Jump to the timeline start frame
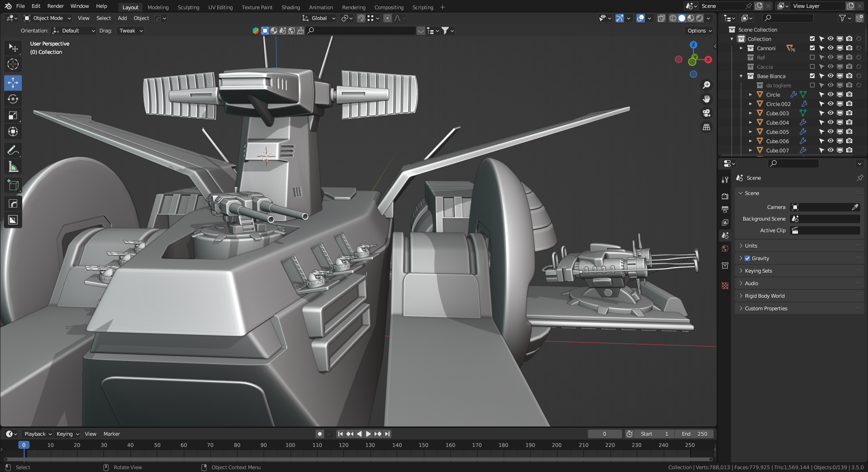Screen dimensions: 868x472 (340, 434)
